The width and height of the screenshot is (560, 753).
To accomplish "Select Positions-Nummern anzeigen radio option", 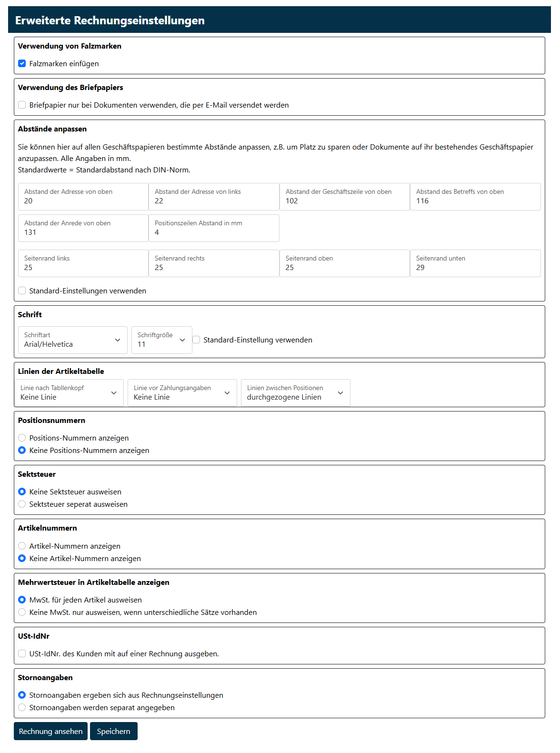I will click(22, 438).
